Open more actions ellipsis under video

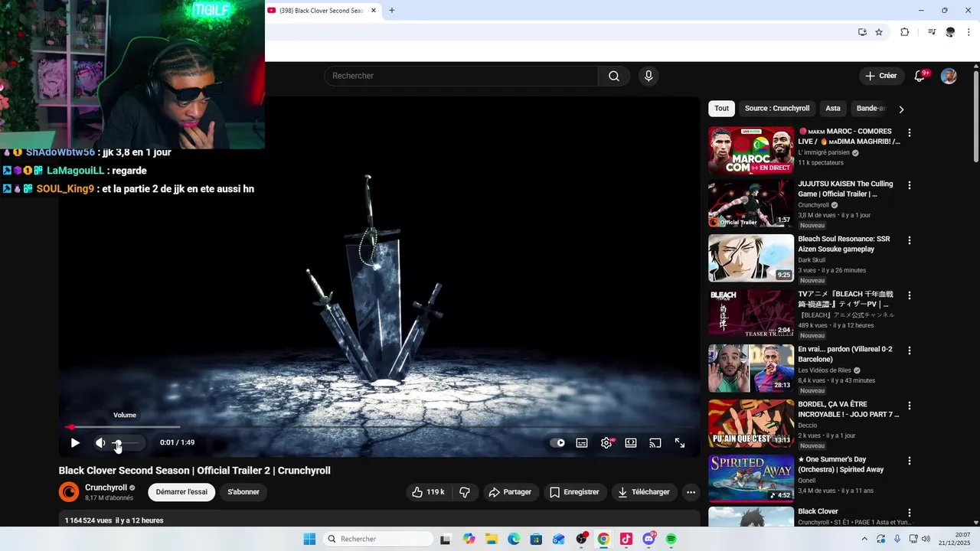click(691, 492)
